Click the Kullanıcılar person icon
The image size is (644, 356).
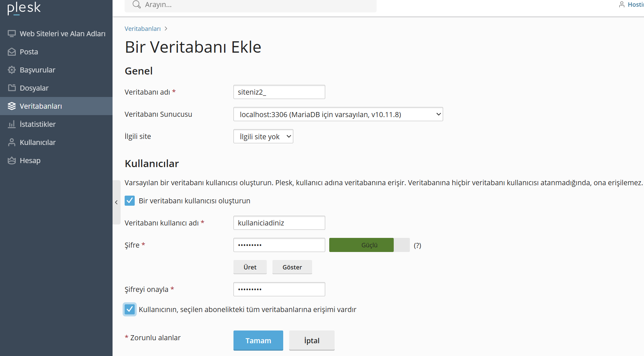12,142
